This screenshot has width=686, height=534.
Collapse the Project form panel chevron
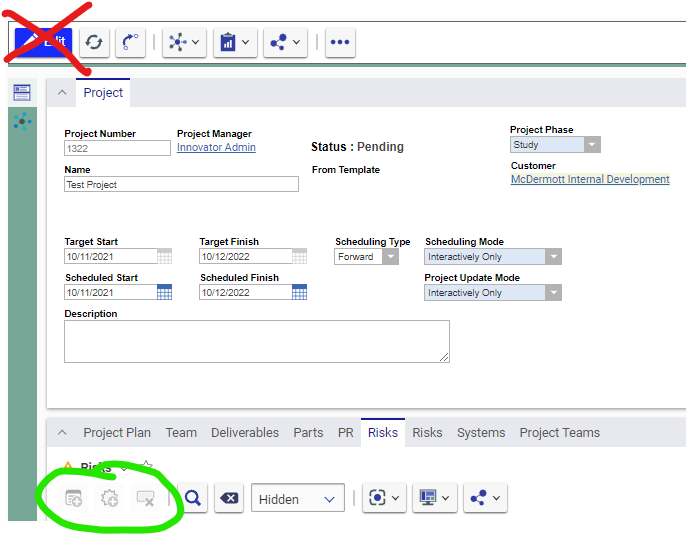point(62,93)
